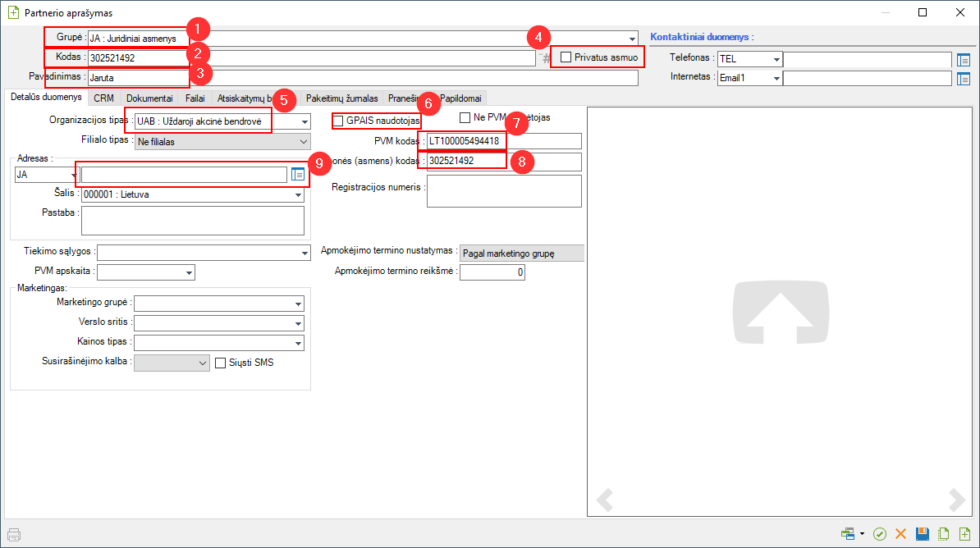Enable the Privatus asmuo checkbox

pos(566,57)
